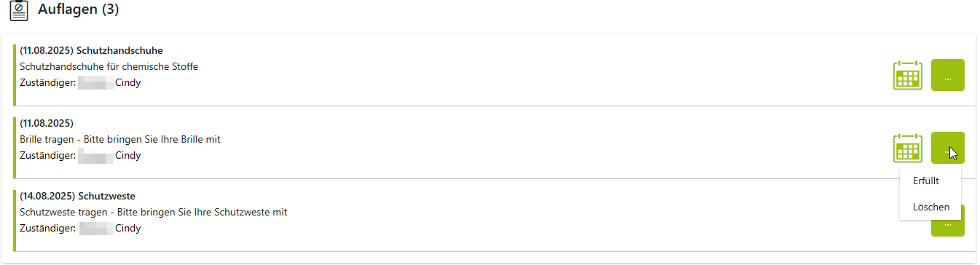Click Zuständiger Cindy in Schutzweste entry
The height and width of the screenshot is (265, 980).
click(x=80, y=228)
